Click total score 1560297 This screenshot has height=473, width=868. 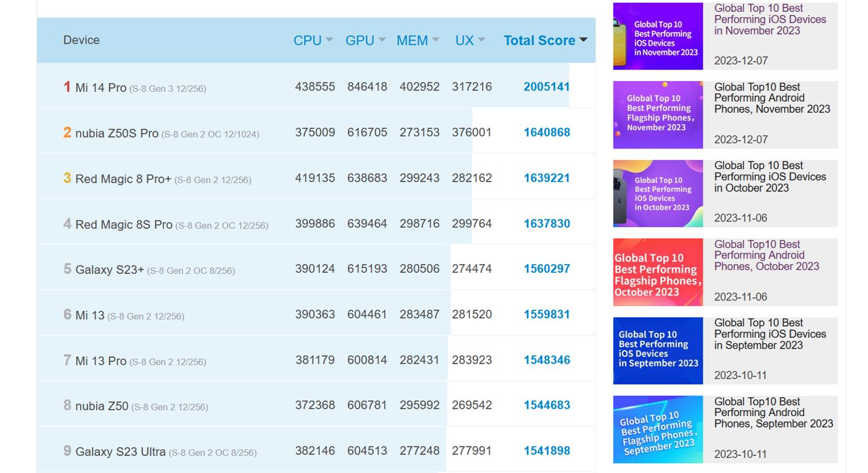547,269
